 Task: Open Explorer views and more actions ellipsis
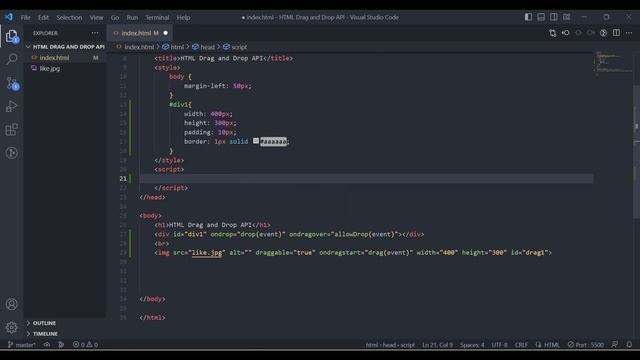pos(95,33)
